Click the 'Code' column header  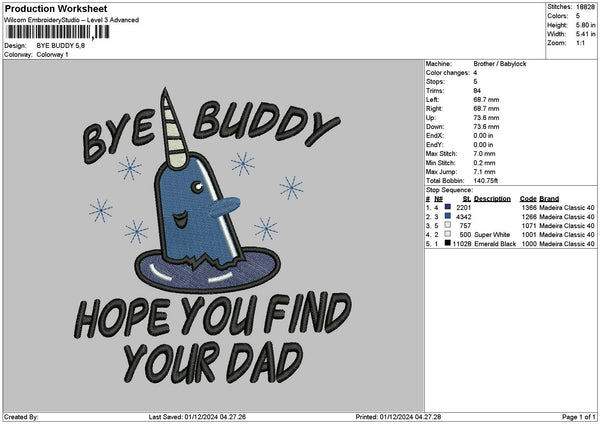click(528, 199)
